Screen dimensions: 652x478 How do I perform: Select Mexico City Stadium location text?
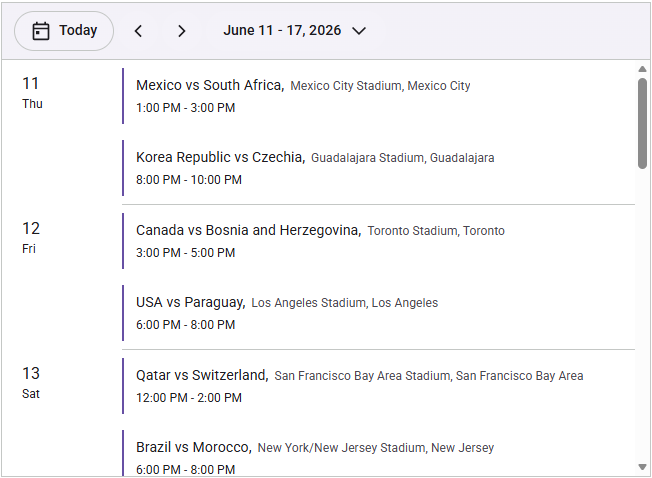click(380, 86)
